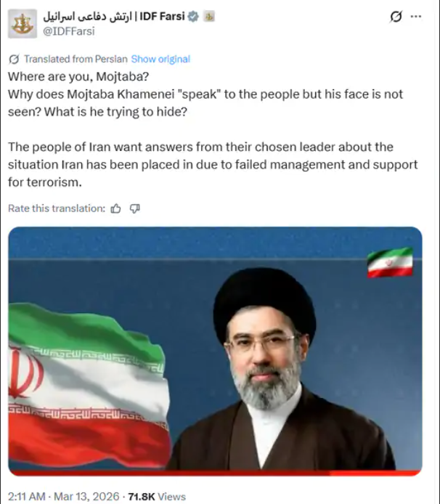Click the IDF Farsi display name
This screenshot has height=504, width=440.
pos(114,16)
